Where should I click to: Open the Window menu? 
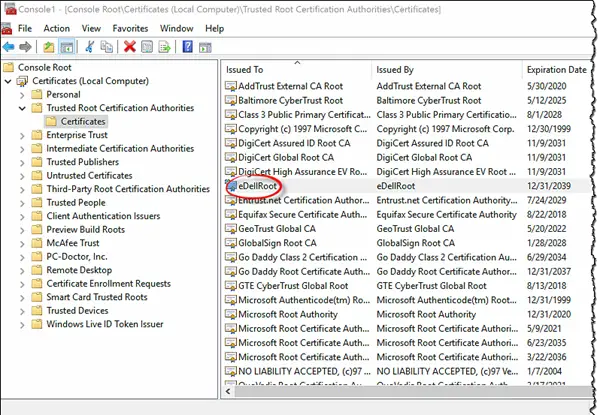point(176,28)
